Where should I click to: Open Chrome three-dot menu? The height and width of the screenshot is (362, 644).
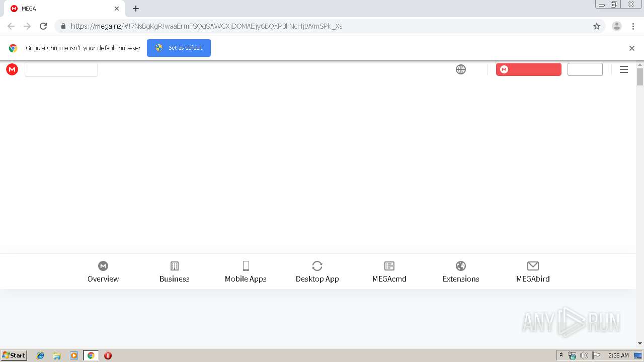coord(633,26)
